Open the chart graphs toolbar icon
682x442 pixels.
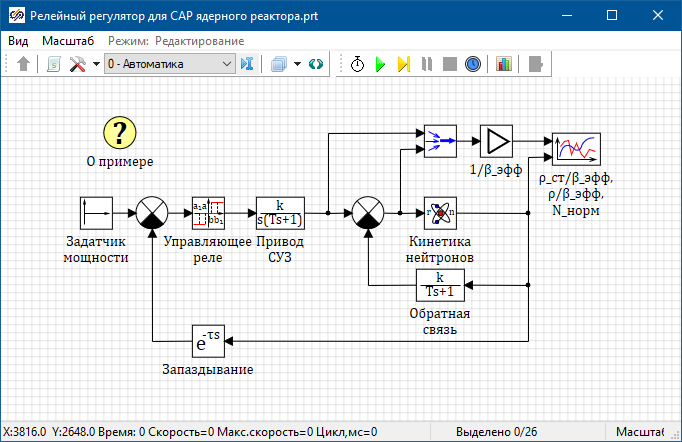(x=503, y=64)
